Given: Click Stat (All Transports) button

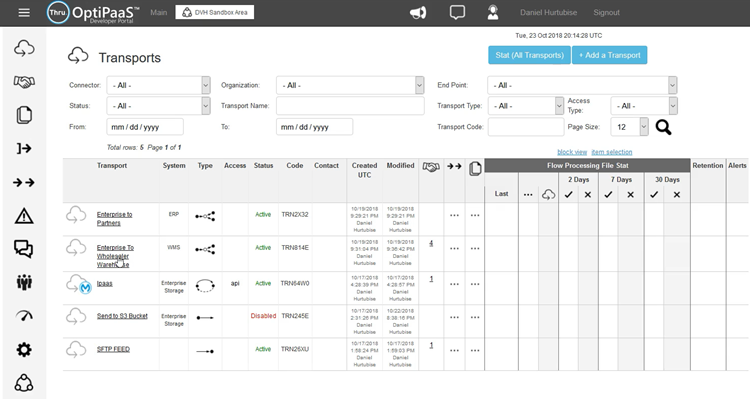Looking at the screenshot, I should tap(529, 55).
